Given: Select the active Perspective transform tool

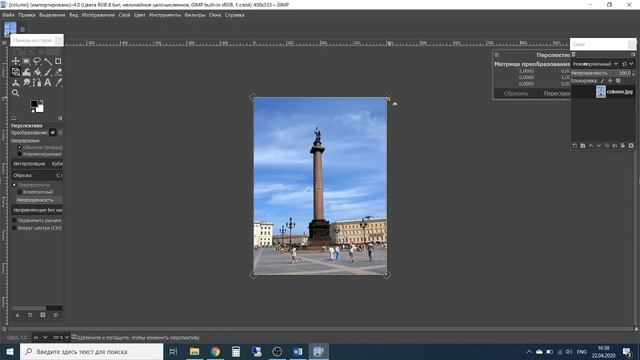Looking at the screenshot, I should [x=16, y=72].
